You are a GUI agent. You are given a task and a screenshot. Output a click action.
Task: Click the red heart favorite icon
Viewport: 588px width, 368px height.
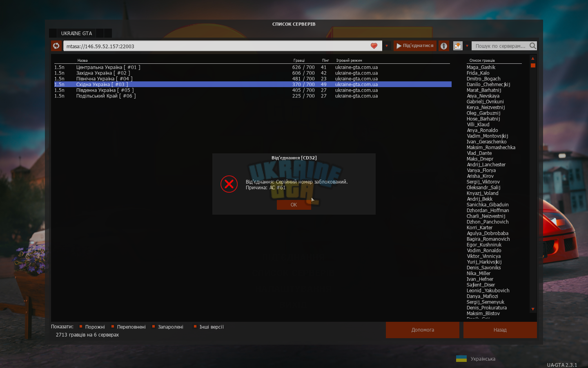[x=374, y=46]
